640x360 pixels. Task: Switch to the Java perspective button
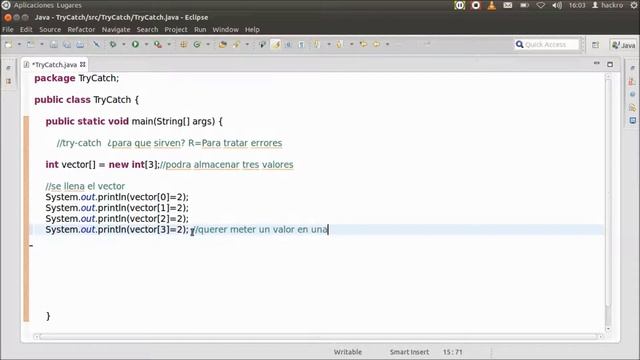pos(624,45)
